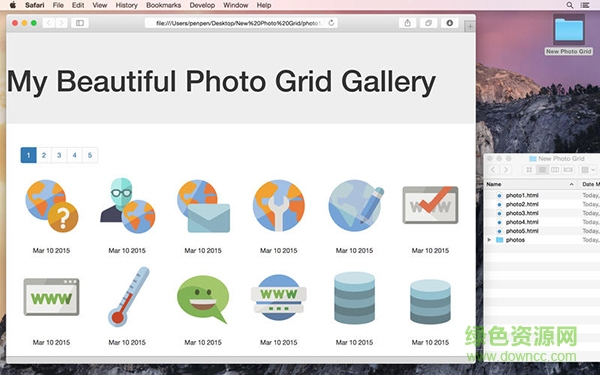Select photo3.html in Finder window
Image resolution: width=600 pixels, height=375 pixels.
[522, 213]
